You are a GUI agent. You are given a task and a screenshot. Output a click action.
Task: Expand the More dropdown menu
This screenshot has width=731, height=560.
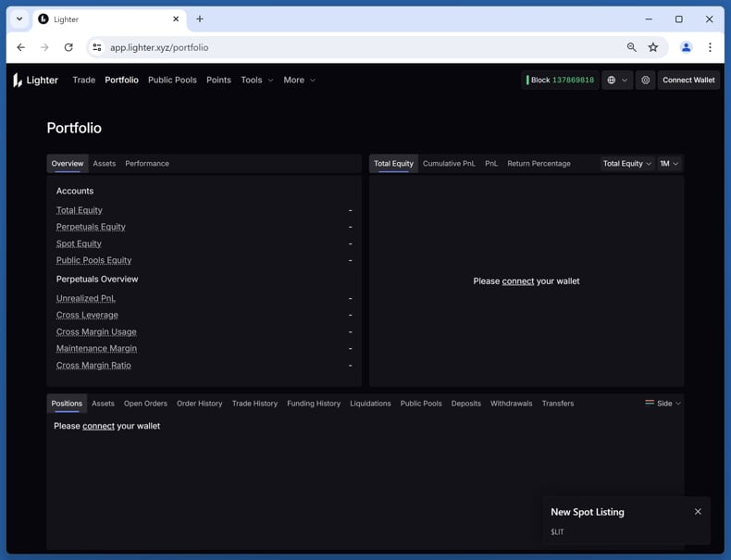(x=299, y=81)
